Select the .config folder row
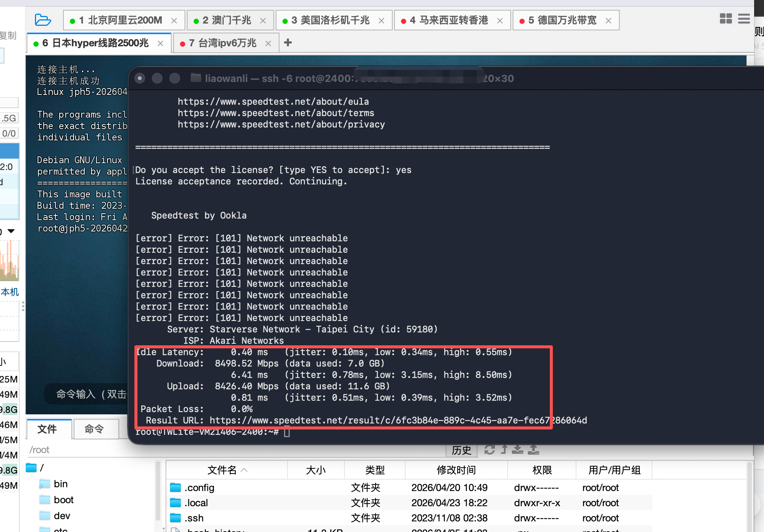Viewport: 764px width, 532px height. 409,488
